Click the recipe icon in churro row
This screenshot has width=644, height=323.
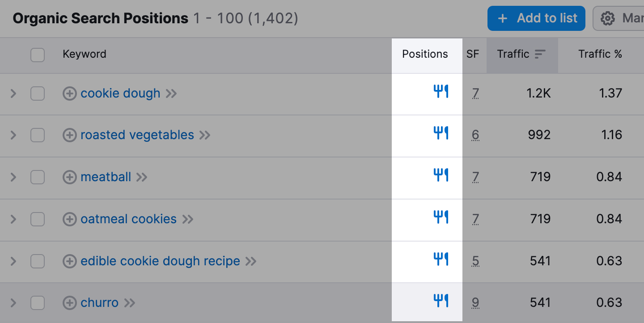441,301
